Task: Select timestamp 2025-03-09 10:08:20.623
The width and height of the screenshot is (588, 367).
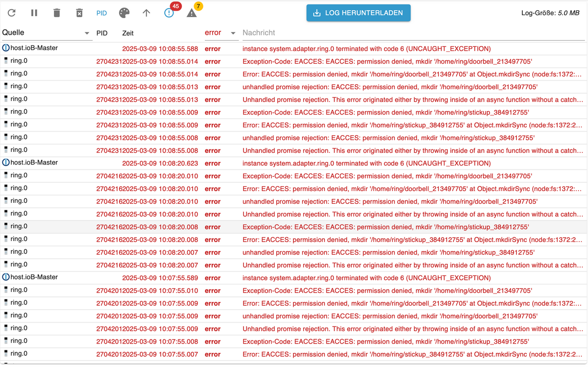Action: point(160,164)
